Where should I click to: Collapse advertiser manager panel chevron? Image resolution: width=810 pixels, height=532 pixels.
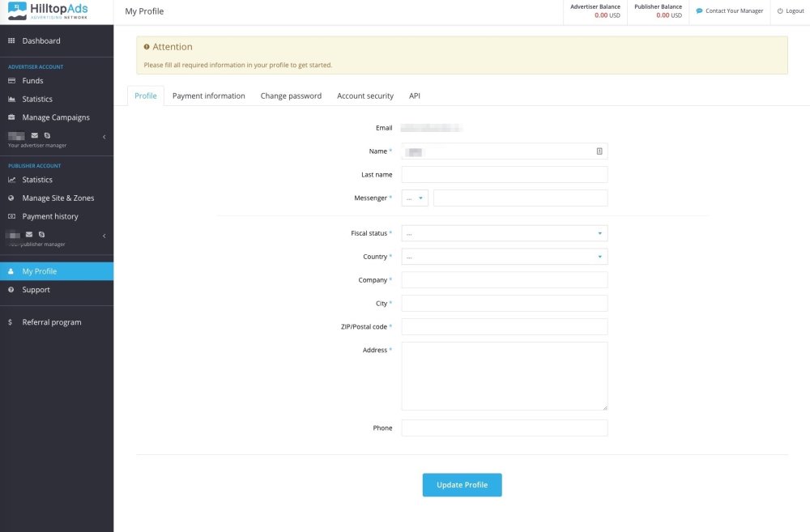pyautogui.click(x=104, y=137)
